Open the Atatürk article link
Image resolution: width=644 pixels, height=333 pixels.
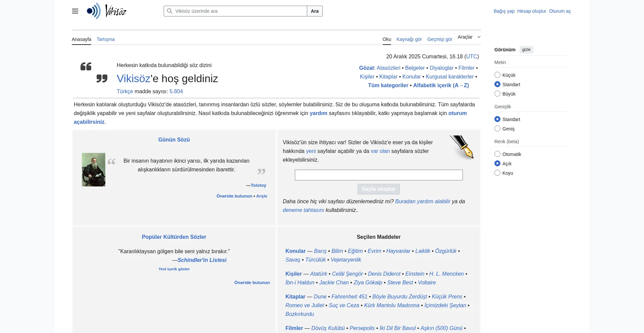tap(319, 274)
